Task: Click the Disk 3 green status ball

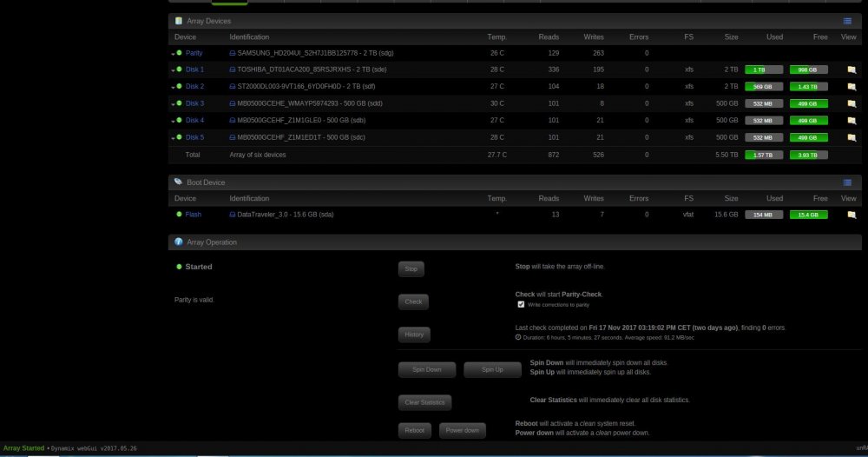Action: tap(180, 103)
